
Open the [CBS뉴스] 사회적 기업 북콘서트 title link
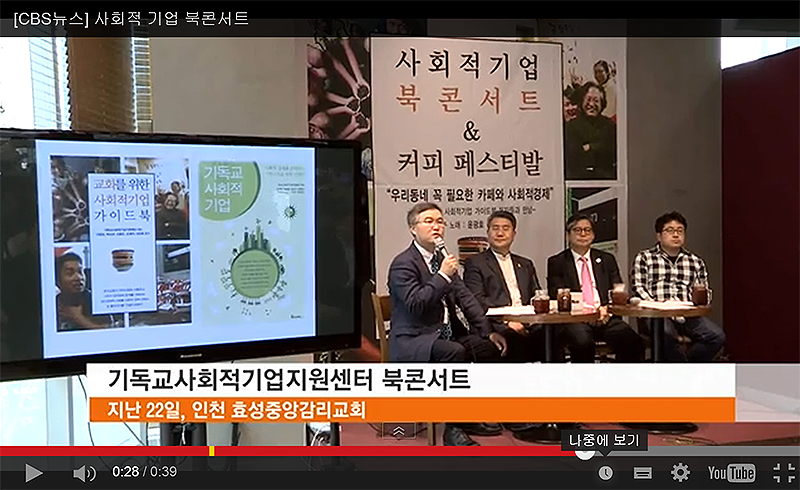(x=131, y=18)
